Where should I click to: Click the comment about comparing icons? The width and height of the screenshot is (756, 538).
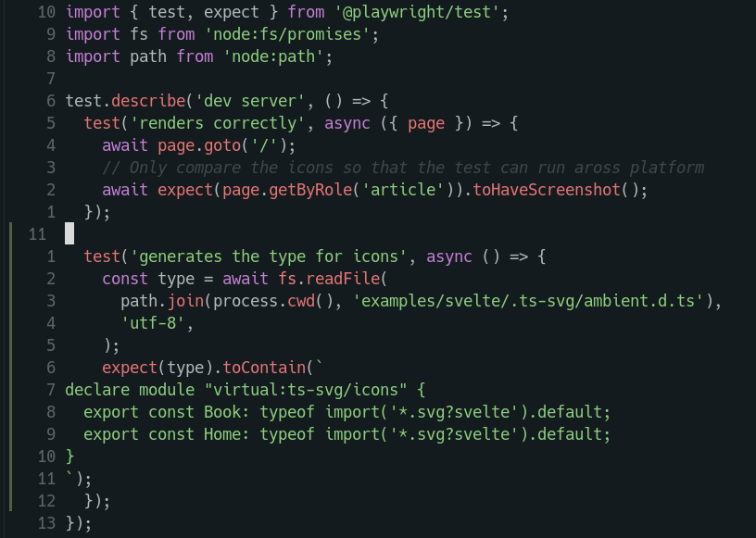pos(403,168)
